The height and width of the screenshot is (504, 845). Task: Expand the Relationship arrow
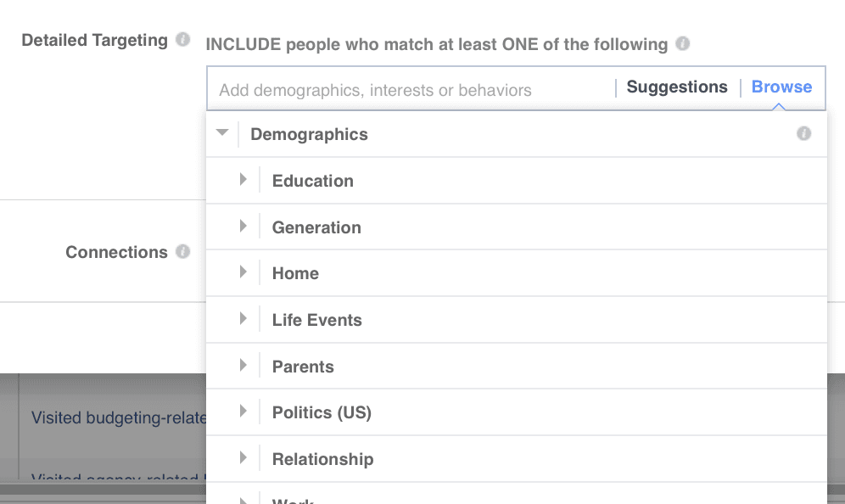click(243, 458)
